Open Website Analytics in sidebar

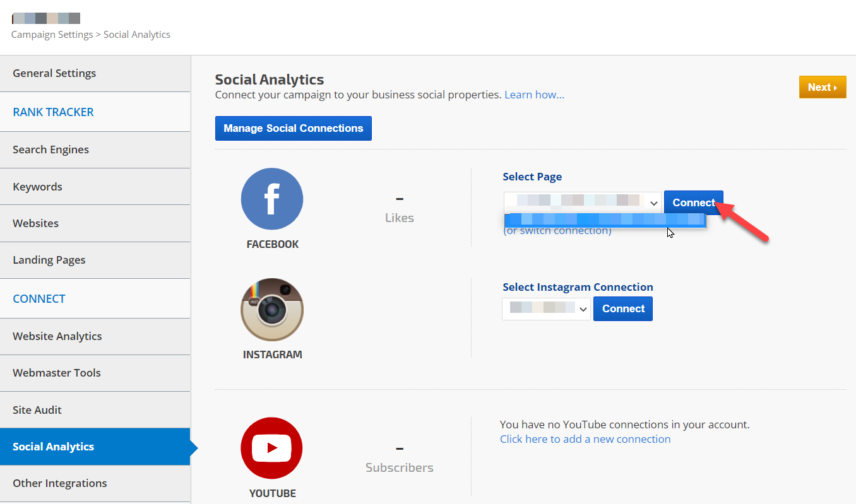pyautogui.click(x=57, y=336)
